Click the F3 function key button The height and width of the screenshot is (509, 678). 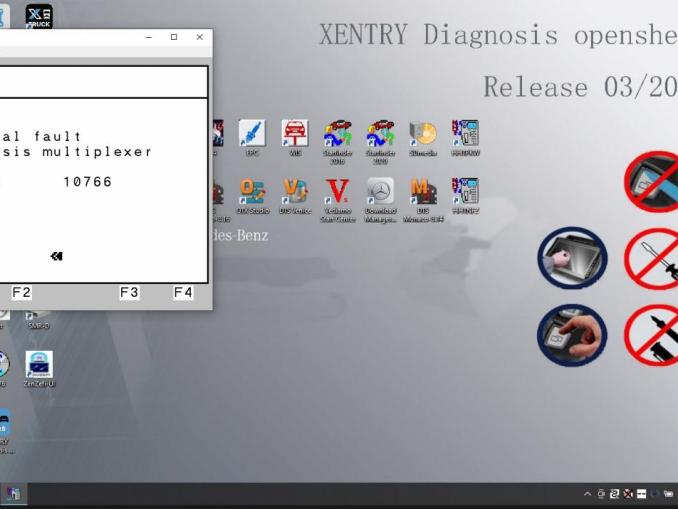(x=129, y=292)
